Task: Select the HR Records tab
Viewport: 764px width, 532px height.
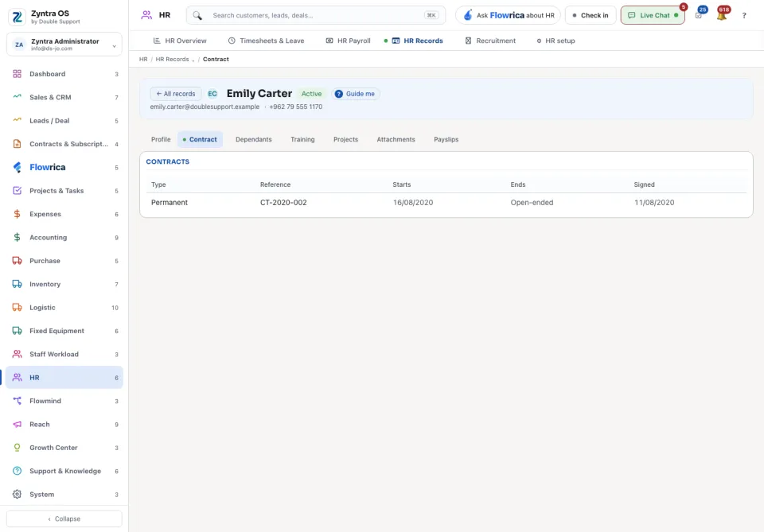Action: coord(418,41)
